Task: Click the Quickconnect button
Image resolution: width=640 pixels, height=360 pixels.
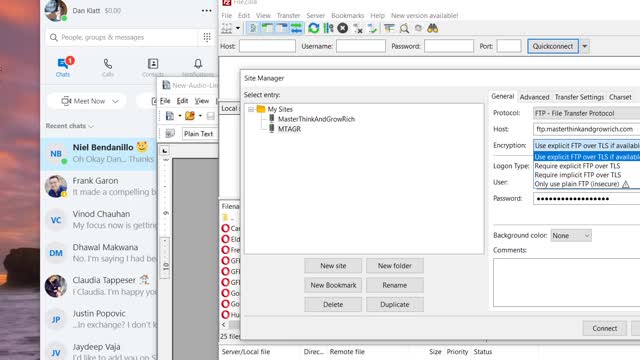Action: pyautogui.click(x=553, y=46)
